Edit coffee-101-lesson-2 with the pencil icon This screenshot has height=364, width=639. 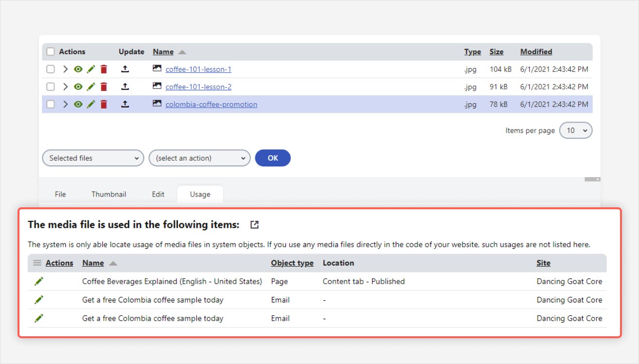coord(91,87)
